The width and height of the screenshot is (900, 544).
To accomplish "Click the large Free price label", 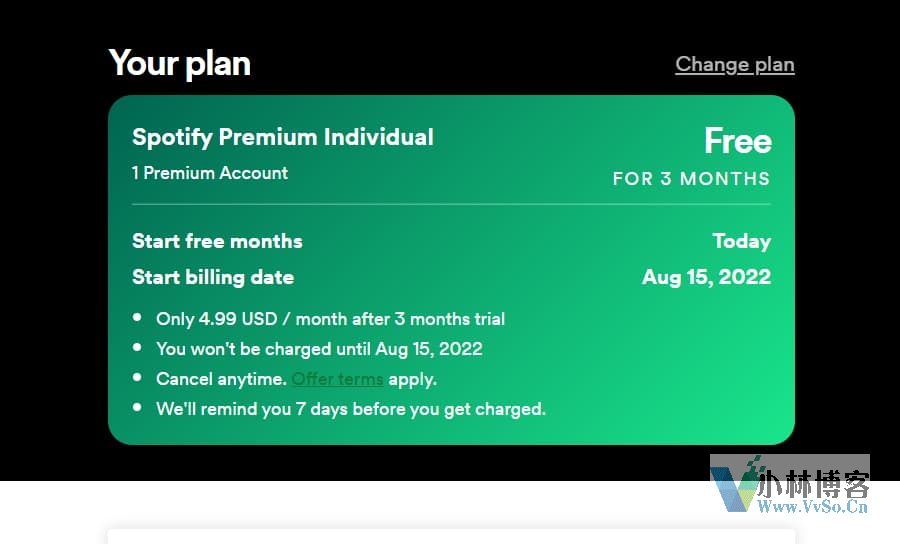I will pyautogui.click(x=738, y=141).
